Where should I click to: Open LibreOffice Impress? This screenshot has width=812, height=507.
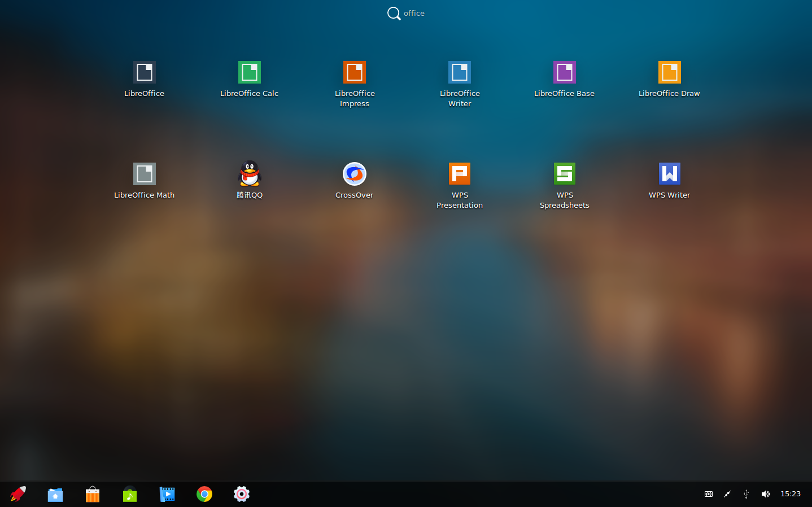(x=355, y=72)
